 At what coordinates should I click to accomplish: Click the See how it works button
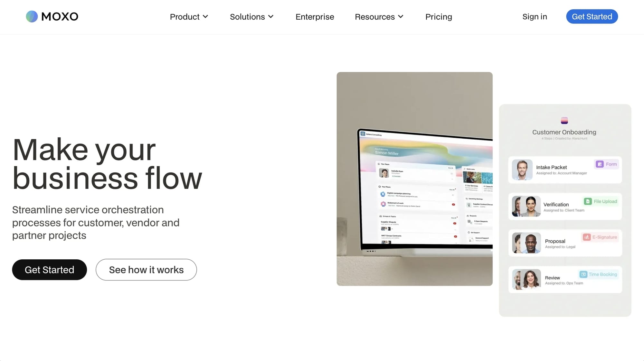point(147,270)
